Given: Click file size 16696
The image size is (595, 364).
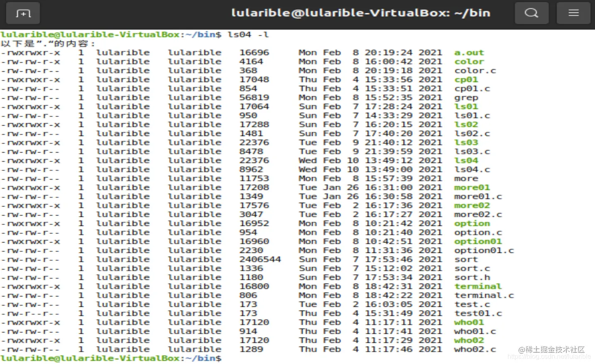Looking at the screenshot, I should pos(254,53).
